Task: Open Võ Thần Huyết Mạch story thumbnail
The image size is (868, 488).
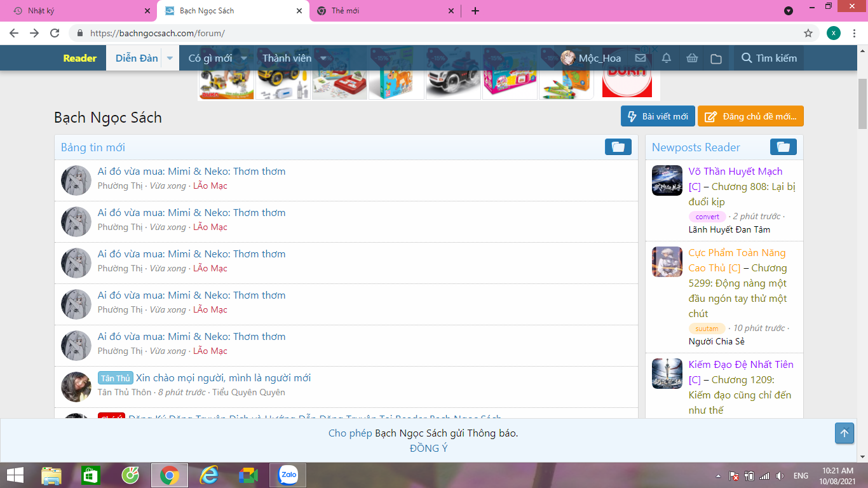Action: pos(667,180)
